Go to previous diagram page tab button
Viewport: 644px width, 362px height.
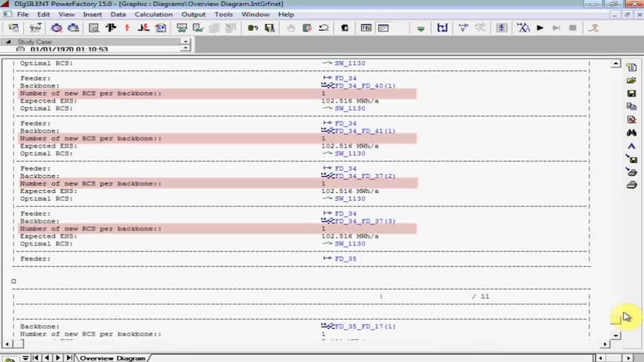[x=47, y=358]
